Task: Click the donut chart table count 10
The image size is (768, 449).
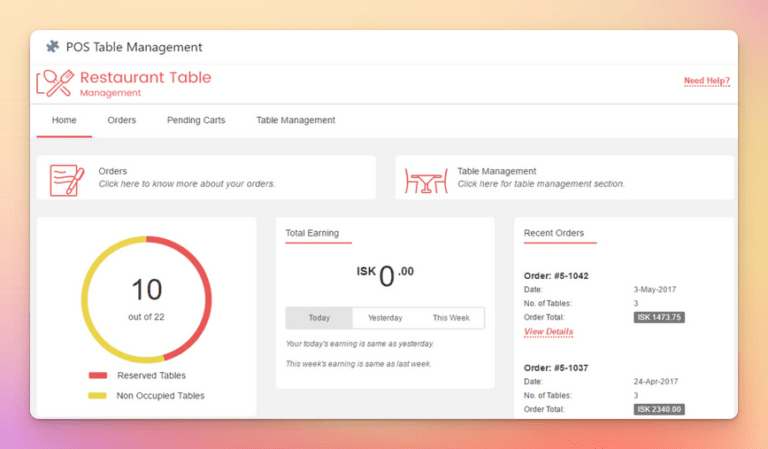Action: [x=146, y=290]
